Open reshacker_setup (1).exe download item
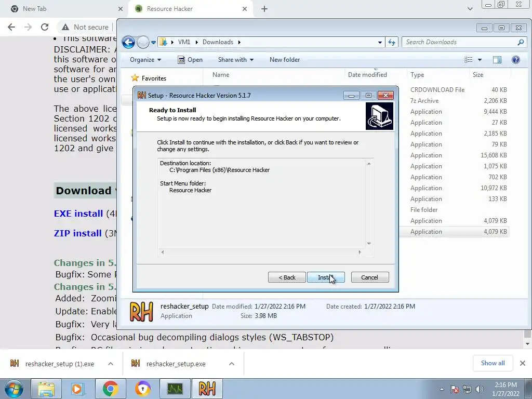 tap(52, 364)
